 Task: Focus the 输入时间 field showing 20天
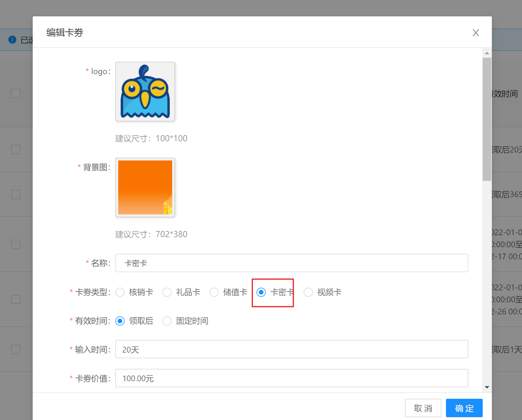click(x=292, y=349)
